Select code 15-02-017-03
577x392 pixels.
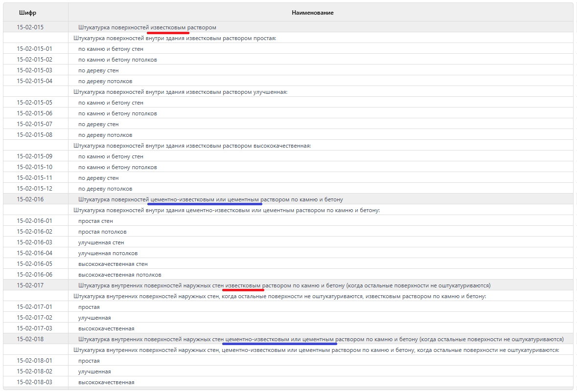(x=35, y=328)
